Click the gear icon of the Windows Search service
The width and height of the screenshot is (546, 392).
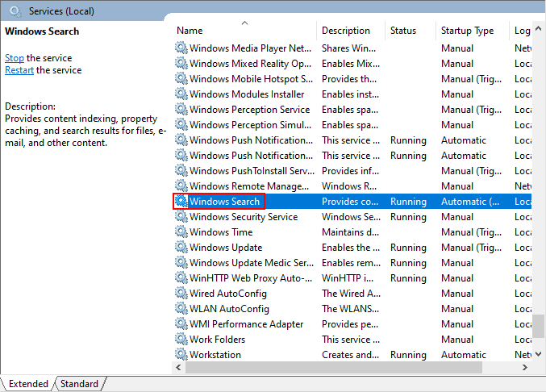pyautogui.click(x=181, y=201)
